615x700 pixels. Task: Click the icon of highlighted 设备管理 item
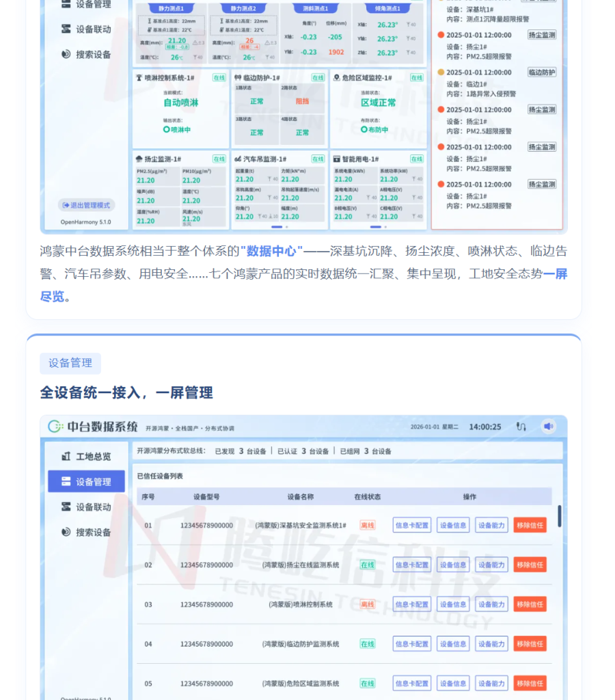point(66,481)
